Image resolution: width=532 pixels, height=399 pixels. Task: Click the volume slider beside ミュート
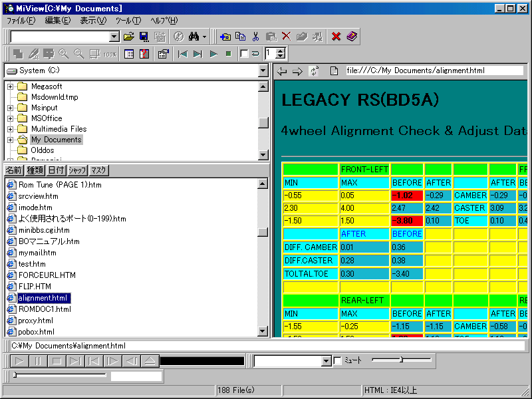click(x=402, y=360)
